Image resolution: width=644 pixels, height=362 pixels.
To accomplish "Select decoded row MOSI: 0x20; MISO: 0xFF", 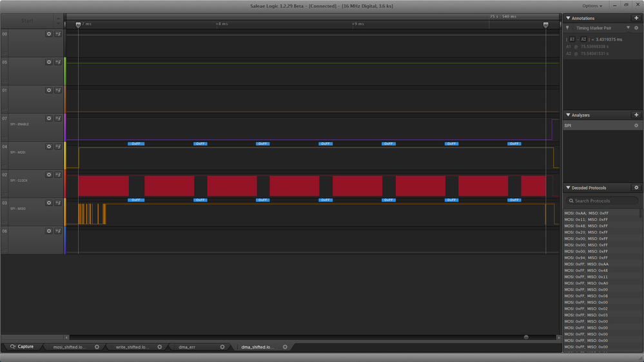I will tap(601, 233).
